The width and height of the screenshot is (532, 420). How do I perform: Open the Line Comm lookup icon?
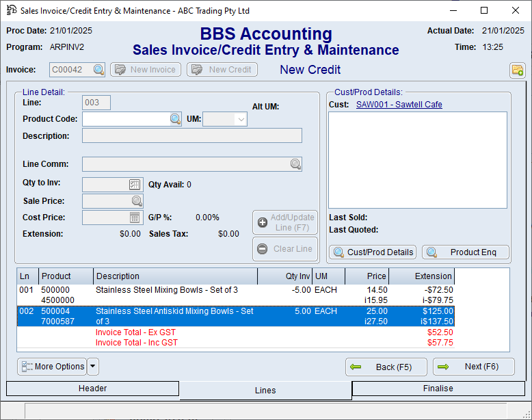295,164
